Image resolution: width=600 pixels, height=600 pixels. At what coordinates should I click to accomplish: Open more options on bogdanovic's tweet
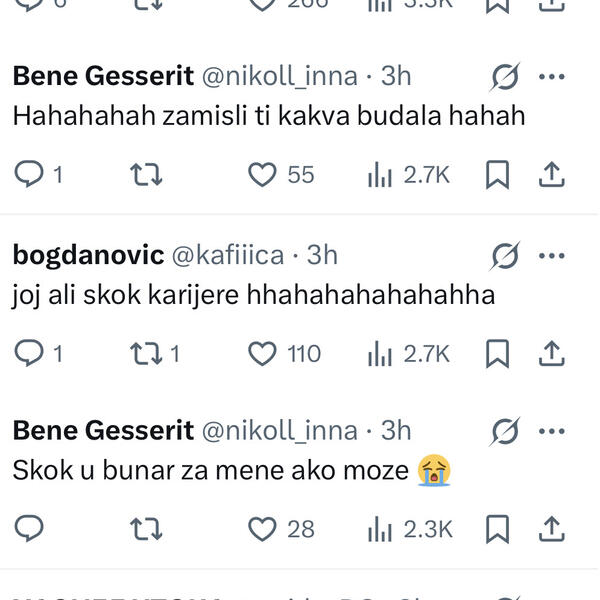[552, 255]
